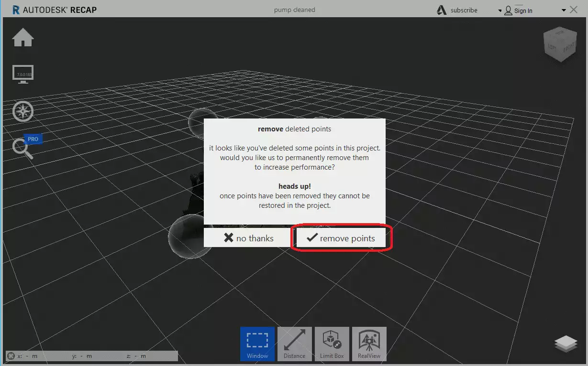588x366 pixels.
Task: Open the PRO search magnifier tool
Action: coord(27,146)
